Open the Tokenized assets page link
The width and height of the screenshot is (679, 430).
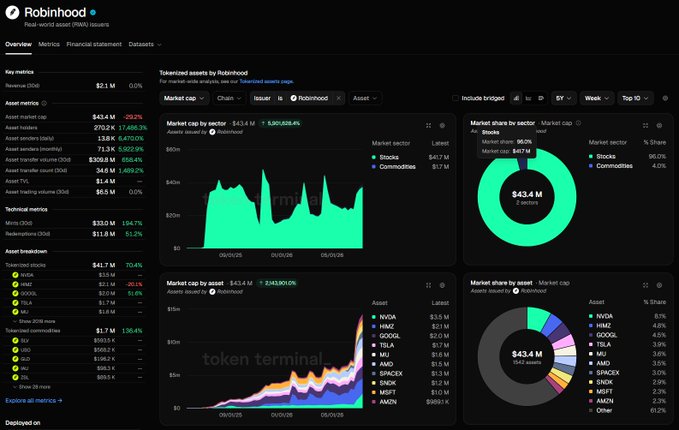point(266,81)
